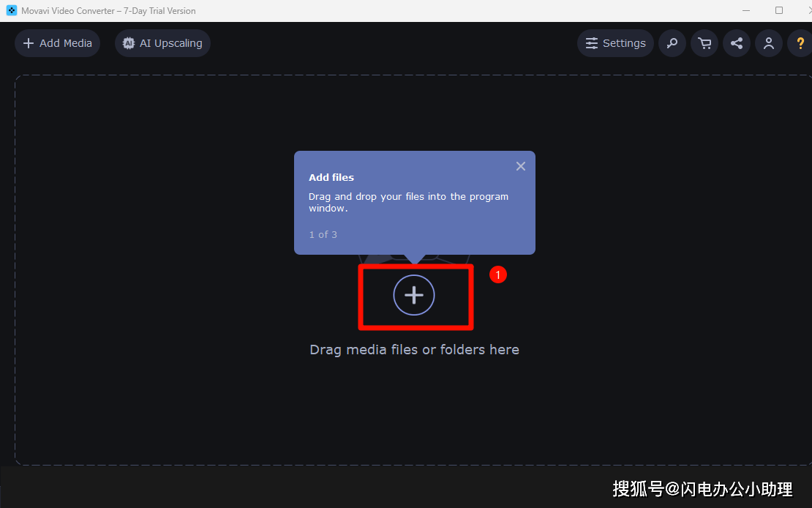Viewport: 812px width, 508px height.
Task: Close the Add files tooltip
Action: [520, 166]
